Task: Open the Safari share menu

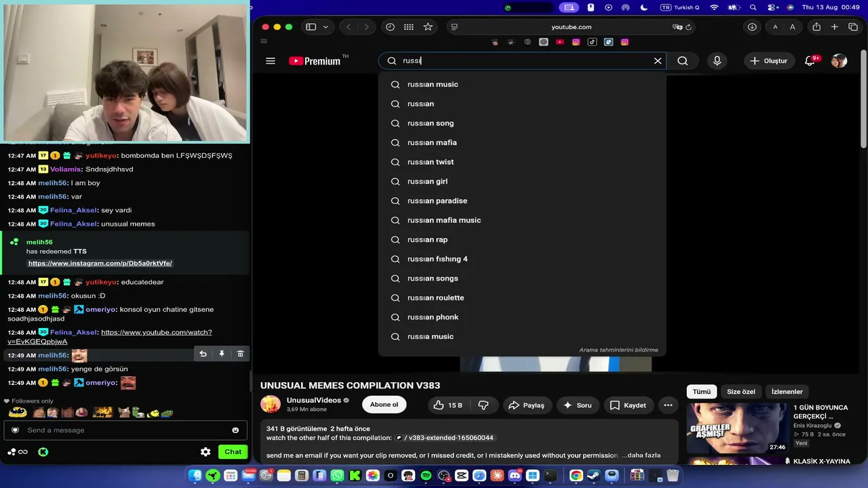Action: [x=816, y=27]
